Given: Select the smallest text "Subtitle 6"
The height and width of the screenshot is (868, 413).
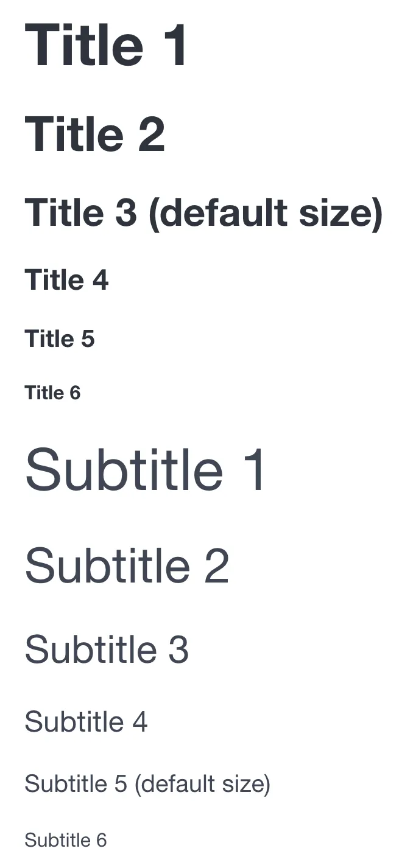Looking at the screenshot, I should tap(66, 840).
